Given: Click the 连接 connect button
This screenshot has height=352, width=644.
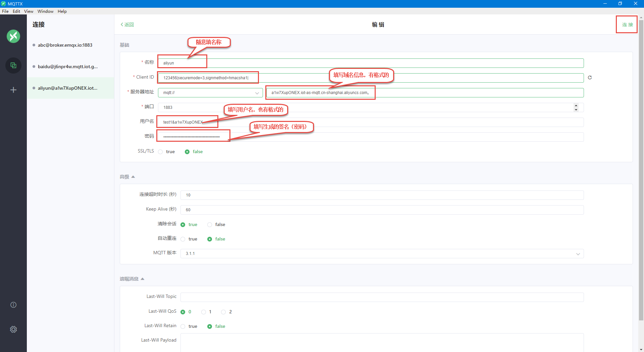Looking at the screenshot, I should click(627, 25).
